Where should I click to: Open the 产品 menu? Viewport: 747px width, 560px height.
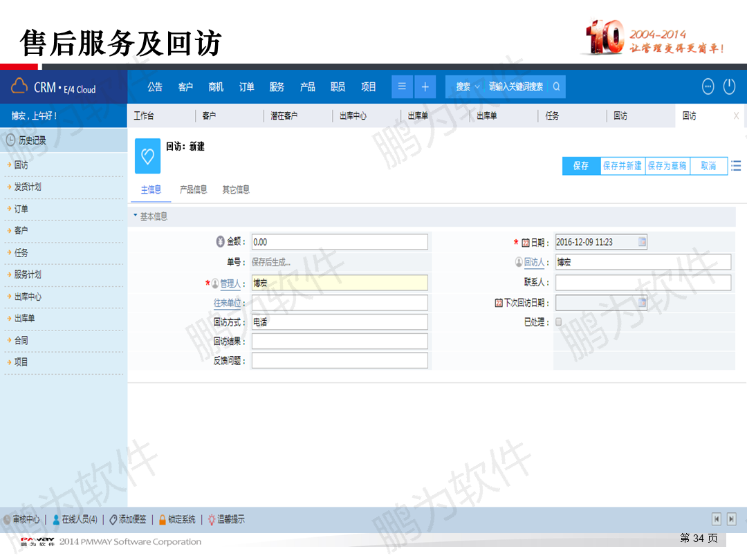pyautogui.click(x=307, y=86)
